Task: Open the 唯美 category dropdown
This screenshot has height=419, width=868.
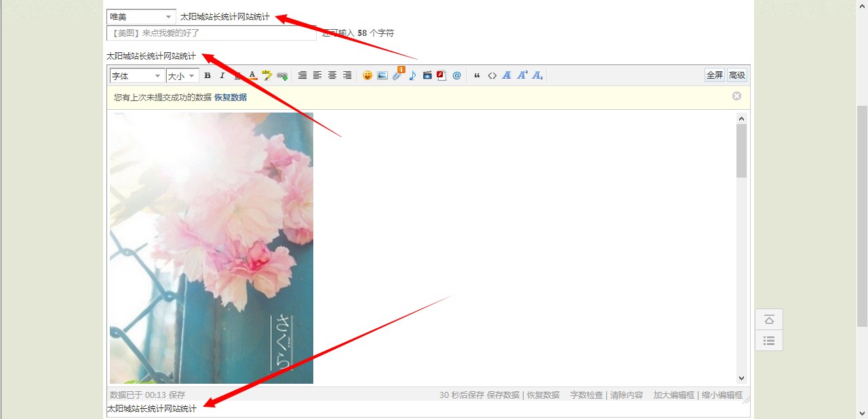Action: pos(141,17)
